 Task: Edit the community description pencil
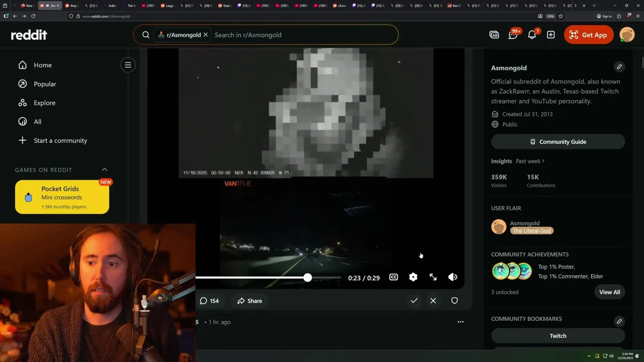pos(619,66)
